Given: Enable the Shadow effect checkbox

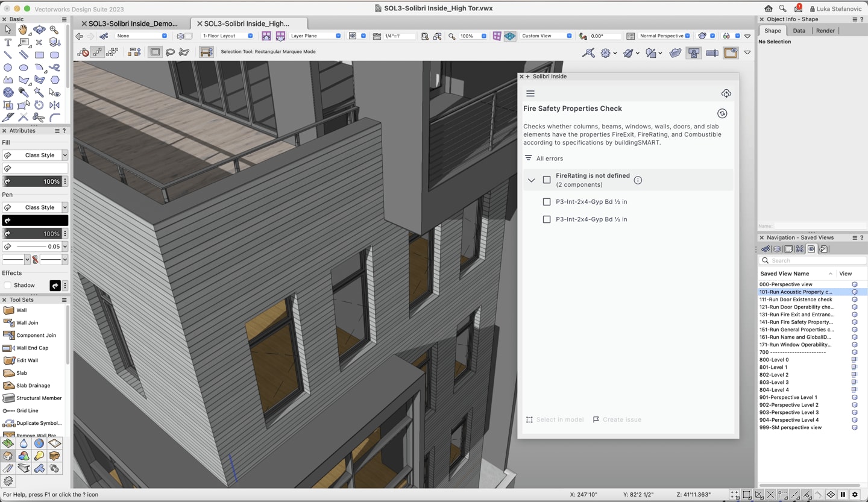Looking at the screenshot, I should [x=8, y=286].
